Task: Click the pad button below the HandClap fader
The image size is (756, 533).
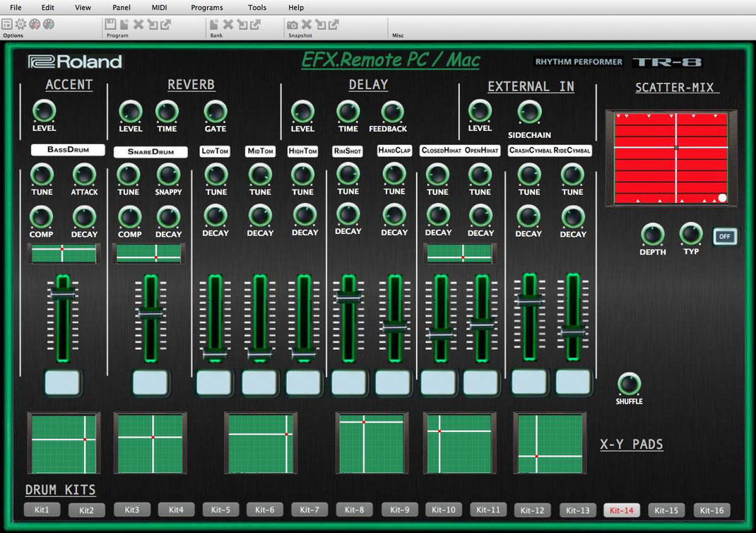Action: [x=392, y=382]
